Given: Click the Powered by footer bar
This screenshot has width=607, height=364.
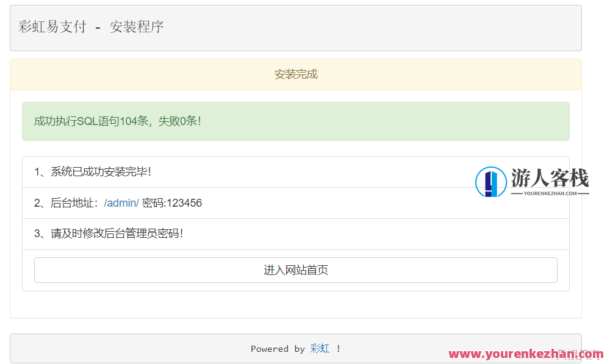Looking at the screenshot, I should tap(296, 348).
